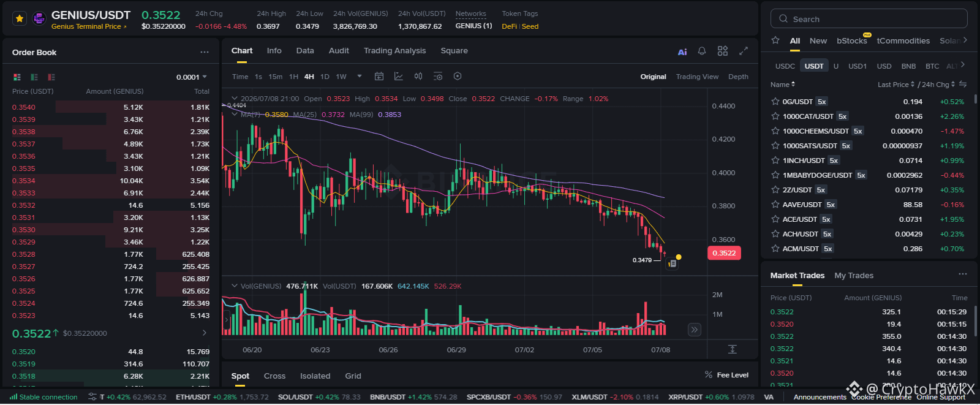Open the Order Book more options menu
Screen dimensions: 980x405
click(205, 52)
